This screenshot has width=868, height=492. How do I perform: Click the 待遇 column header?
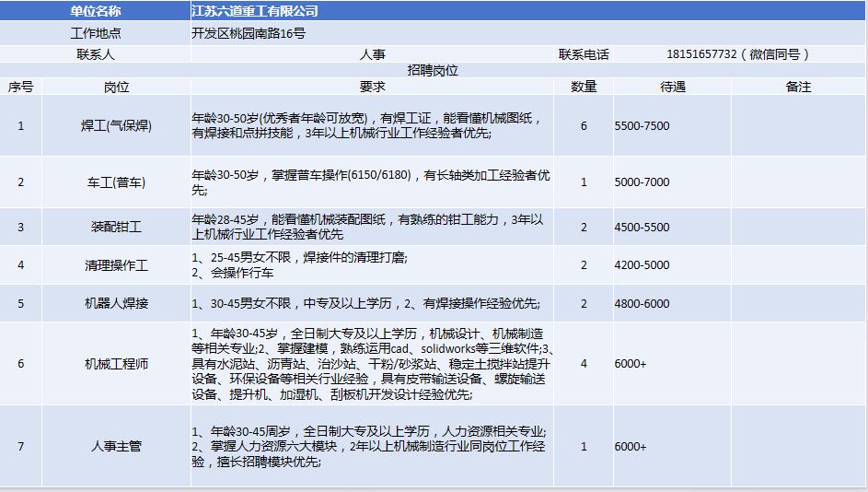click(x=672, y=87)
